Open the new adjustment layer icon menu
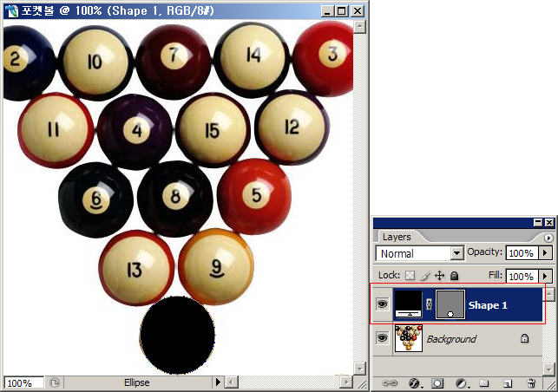Viewport: 558px width, 392px height. 462,383
